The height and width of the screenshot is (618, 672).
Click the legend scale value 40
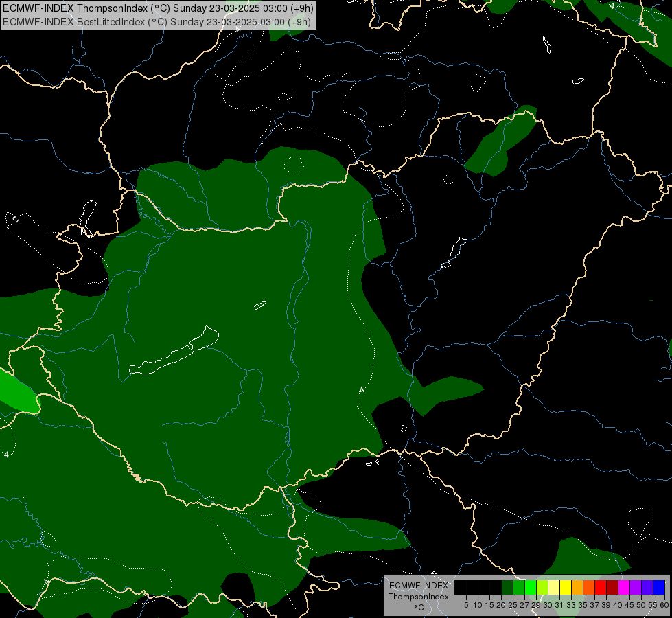pos(618,605)
